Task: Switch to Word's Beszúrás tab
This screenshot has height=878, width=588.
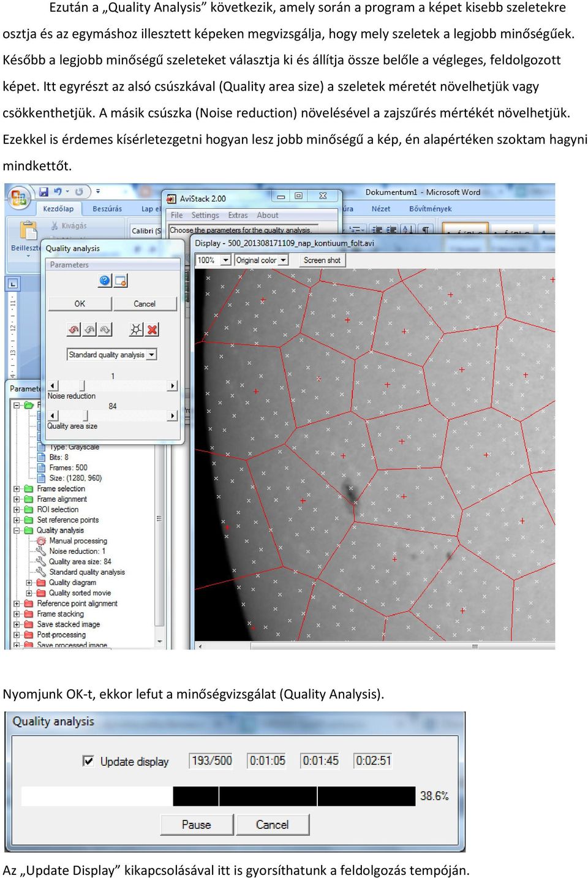Action: [107, 209]
